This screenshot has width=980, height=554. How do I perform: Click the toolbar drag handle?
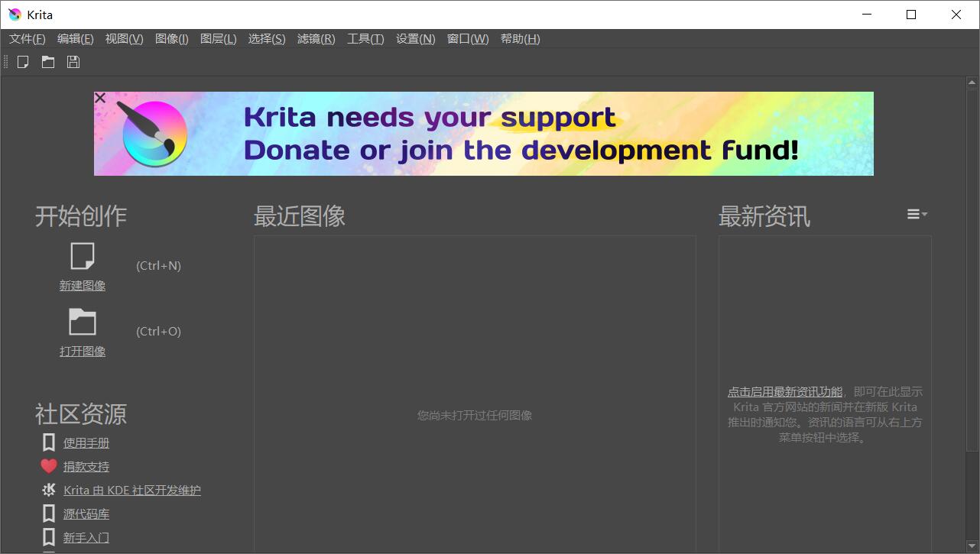point(6,62)
